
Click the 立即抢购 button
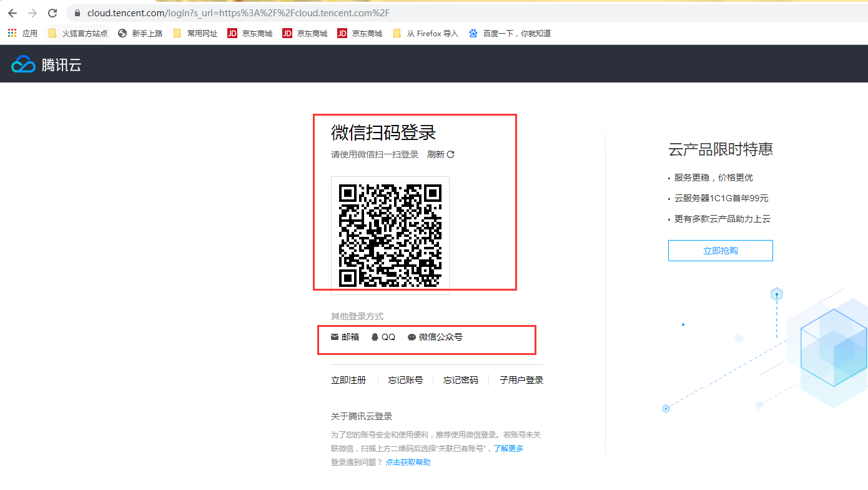point(721,251)
